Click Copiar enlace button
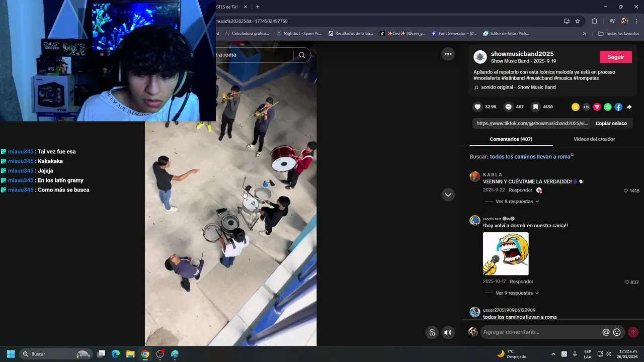 click(x=611, y=123)
